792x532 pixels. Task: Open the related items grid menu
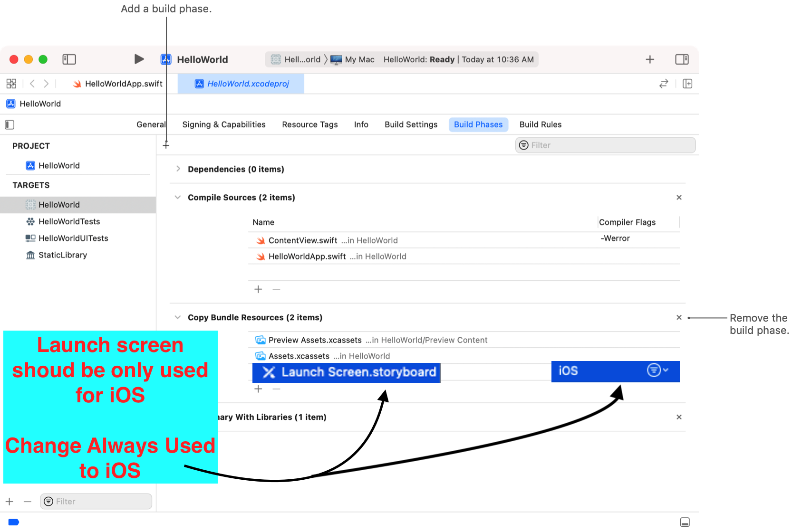pos(11,84)
